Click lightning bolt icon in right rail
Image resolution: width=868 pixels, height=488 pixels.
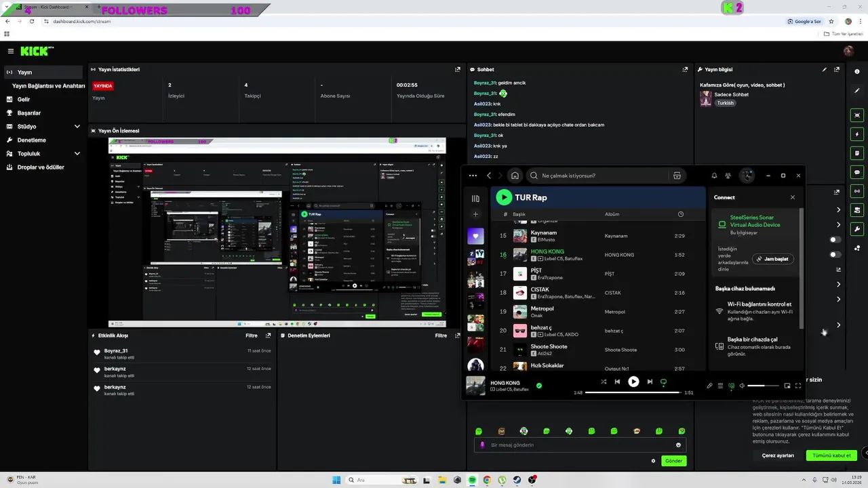coord(857,134)
